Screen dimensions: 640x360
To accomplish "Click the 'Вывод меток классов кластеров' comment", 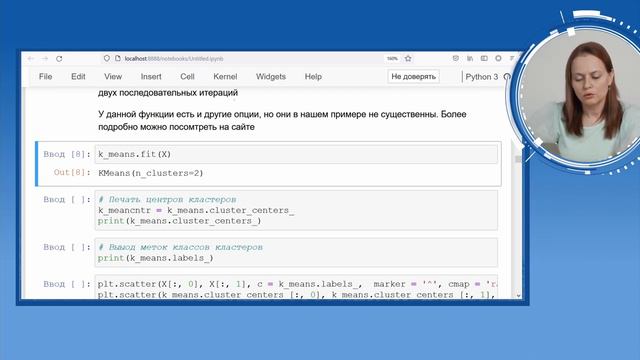I will click(x=180, y=247).
